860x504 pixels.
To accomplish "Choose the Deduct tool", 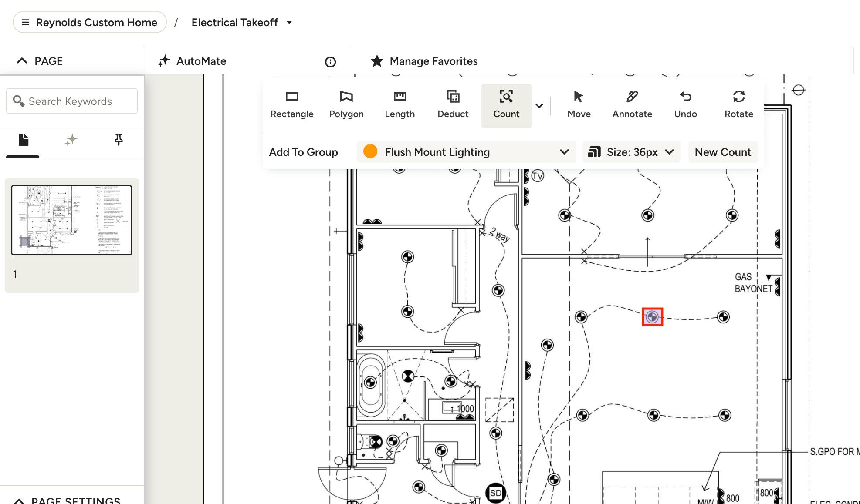I will (x=453, y=105).
